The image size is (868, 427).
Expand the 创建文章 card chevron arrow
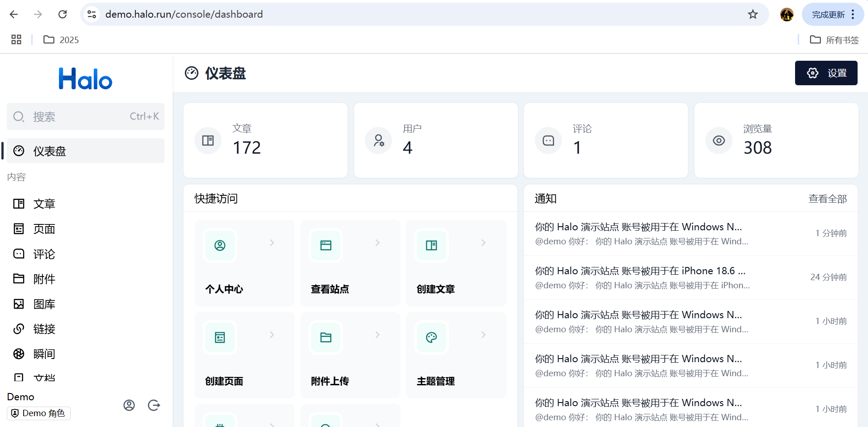tap(483, 243)
